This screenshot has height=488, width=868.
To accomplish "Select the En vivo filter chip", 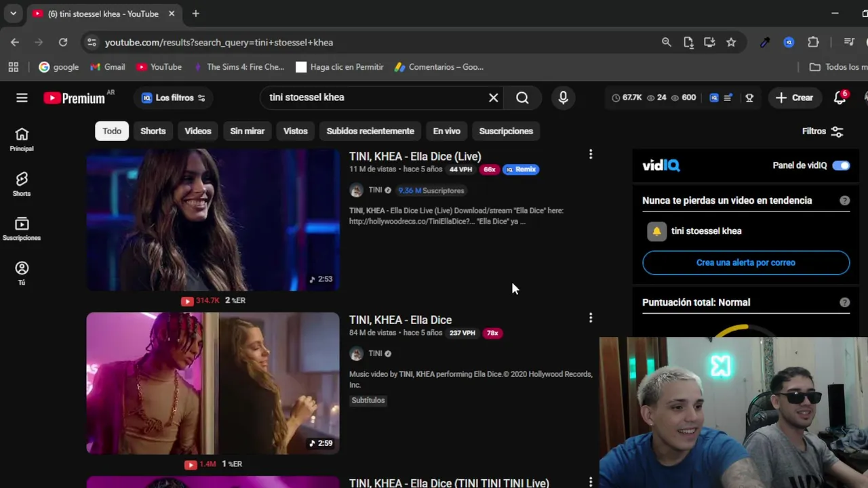I will coord(446,131).
